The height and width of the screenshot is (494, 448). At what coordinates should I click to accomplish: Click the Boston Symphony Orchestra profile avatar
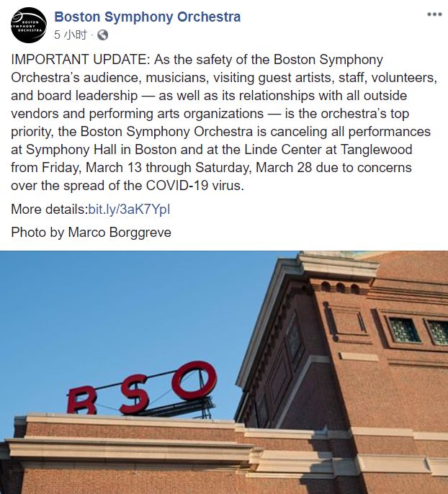click(29, 25)
